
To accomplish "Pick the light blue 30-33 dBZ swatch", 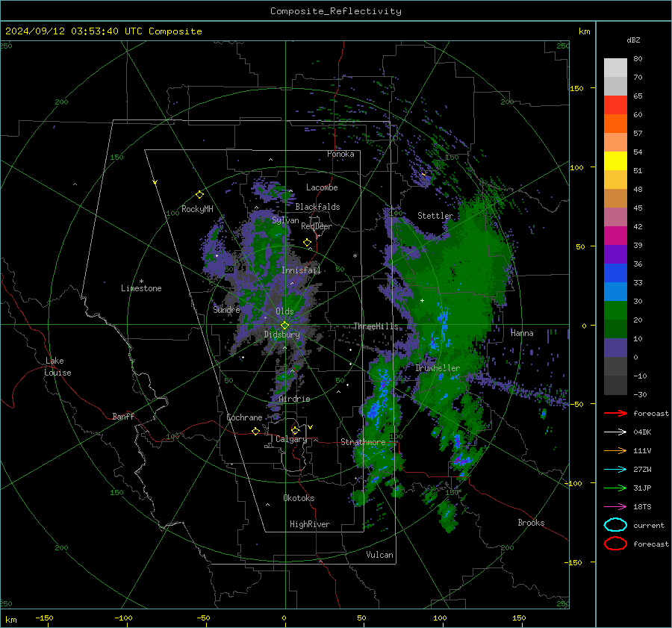I will point(615,291).
